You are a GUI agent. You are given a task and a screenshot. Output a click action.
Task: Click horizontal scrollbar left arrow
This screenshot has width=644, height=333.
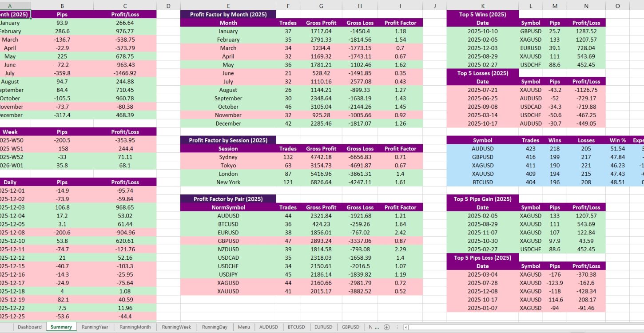(x=405, y=327)
